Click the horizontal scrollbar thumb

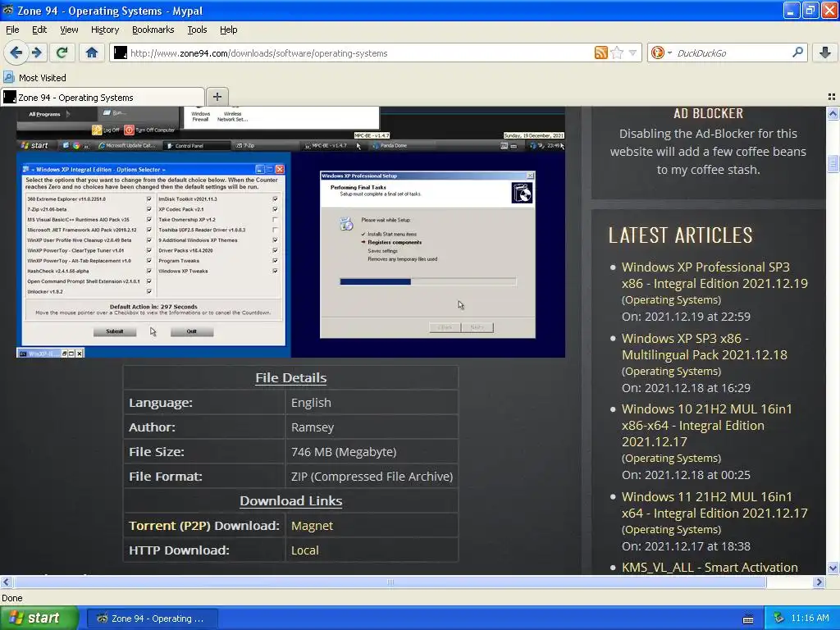click(x=390, y=582)
